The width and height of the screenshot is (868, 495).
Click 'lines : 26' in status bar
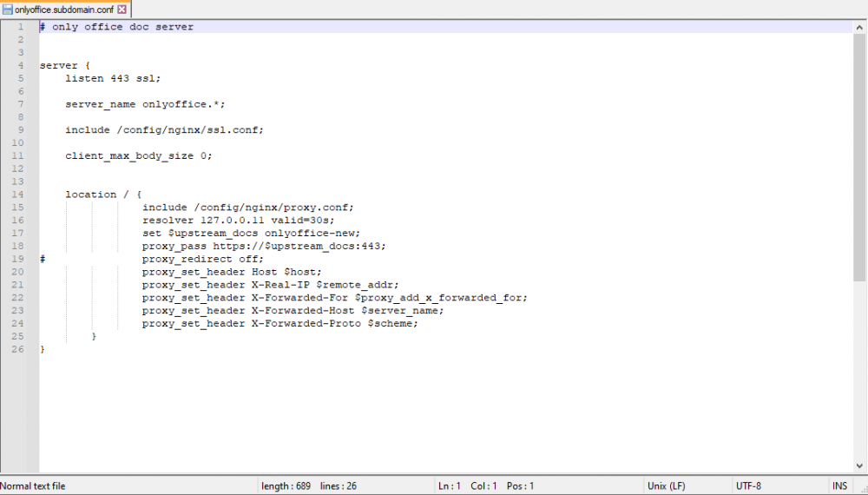[339, 486]
